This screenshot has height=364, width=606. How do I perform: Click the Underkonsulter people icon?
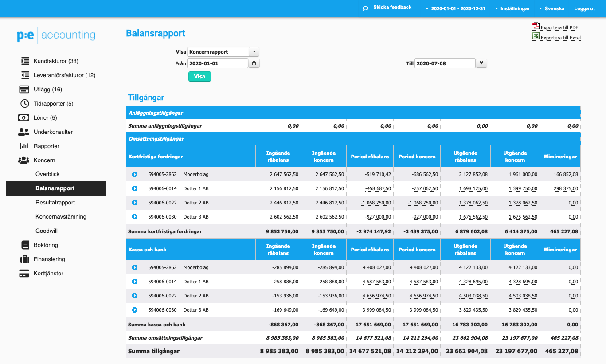[x=23, y=132]
